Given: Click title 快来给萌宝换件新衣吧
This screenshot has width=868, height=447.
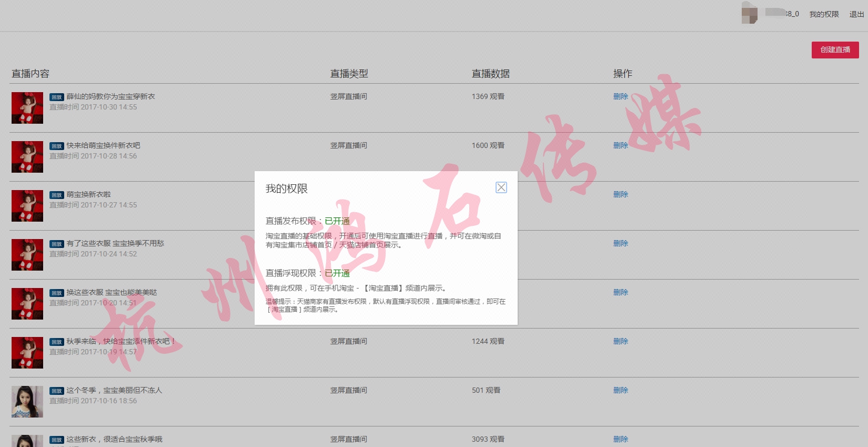Looking at the screenshot, I should click(x=103, y=145).
